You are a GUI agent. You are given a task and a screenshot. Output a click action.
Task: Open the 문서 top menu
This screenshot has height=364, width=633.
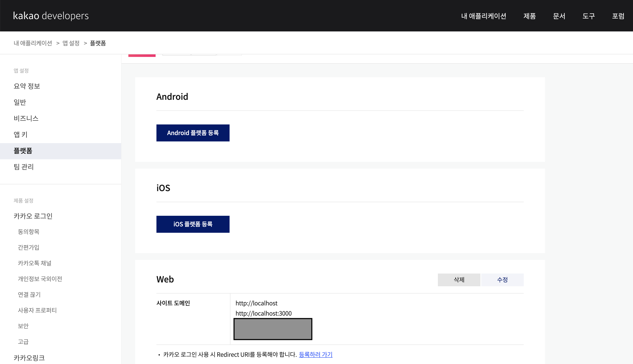pyautogui.click(x=559, y=16)
